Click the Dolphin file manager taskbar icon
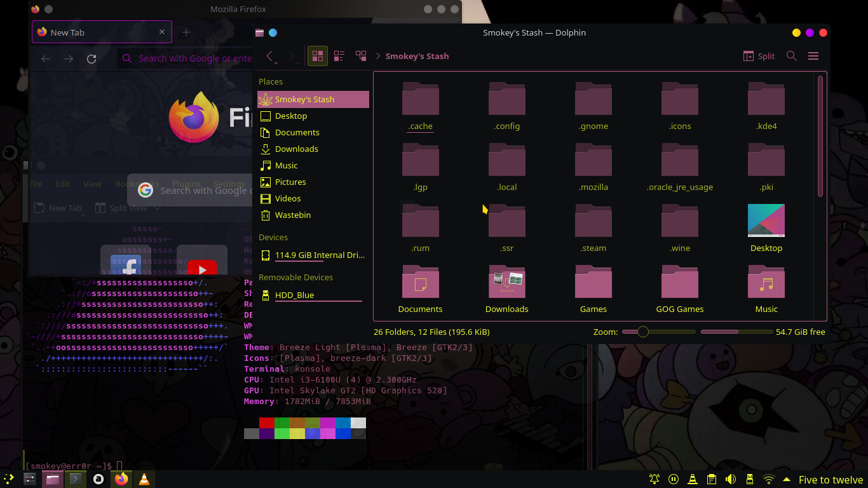This screenshot has height=488, width=868. [53, 479]
